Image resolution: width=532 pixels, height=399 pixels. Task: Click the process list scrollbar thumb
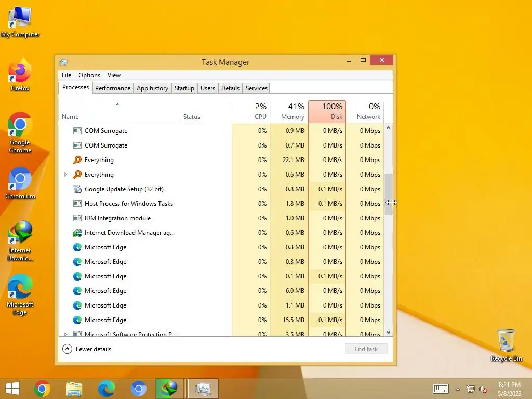tap(389, 194)
